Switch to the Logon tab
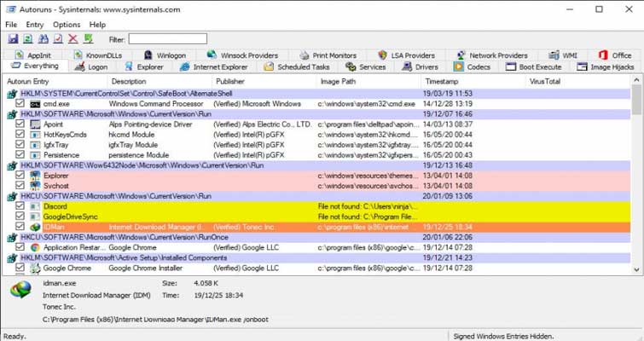The width and height of the screenshot is (644, 341). click(x=90, y=66)
